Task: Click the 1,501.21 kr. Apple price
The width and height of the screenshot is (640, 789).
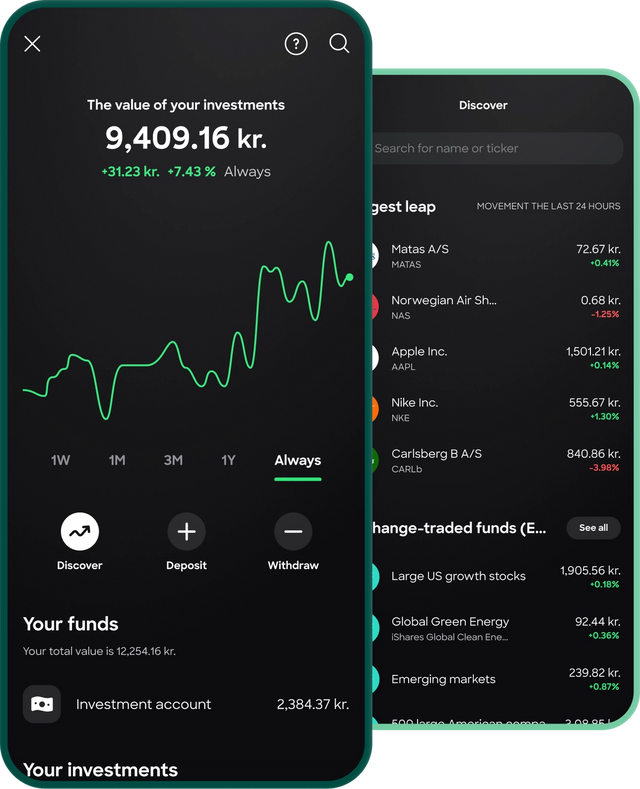Action: pyautogui.click(x=593, y=351)
